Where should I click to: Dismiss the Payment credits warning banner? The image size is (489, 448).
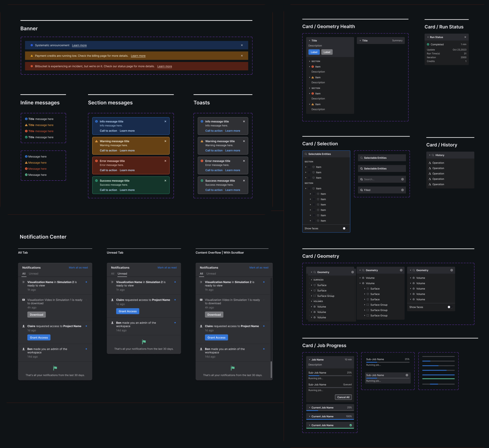tap(242, 56)
